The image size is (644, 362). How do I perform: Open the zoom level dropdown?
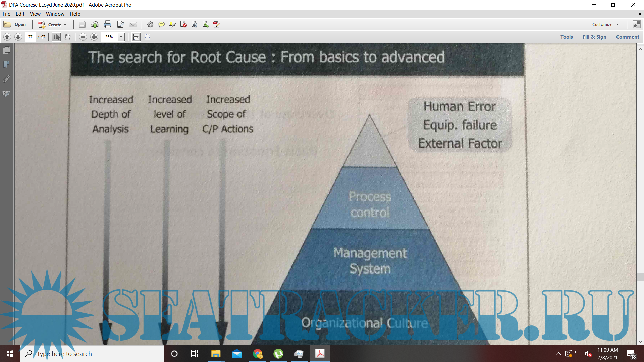tap(121, 37)
